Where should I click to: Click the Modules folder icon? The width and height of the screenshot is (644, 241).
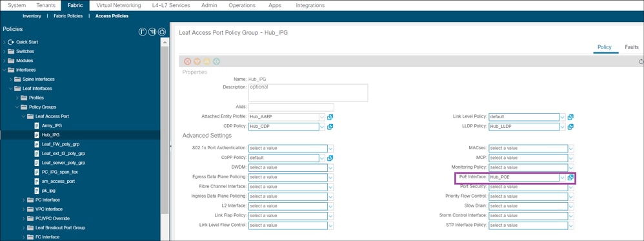click(11, 61)
